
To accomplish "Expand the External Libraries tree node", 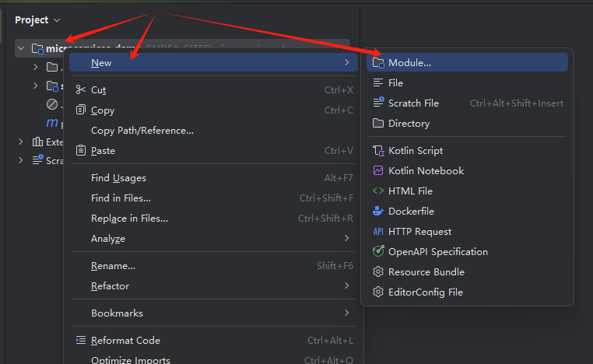I will [x=21, y=142].
